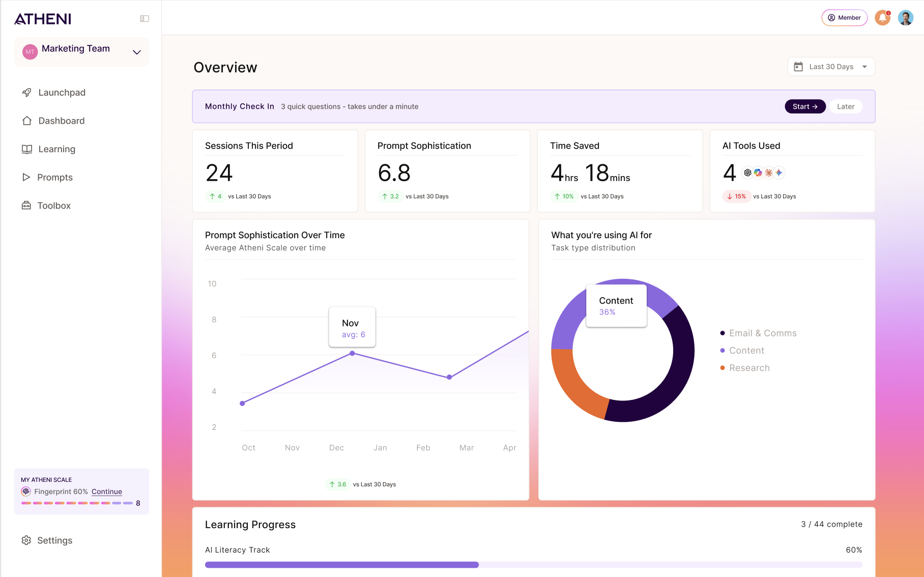Click the 'Average Atheni Scale over time' subtitle
This screenshot has width=924, height=577.
[265, 248]
